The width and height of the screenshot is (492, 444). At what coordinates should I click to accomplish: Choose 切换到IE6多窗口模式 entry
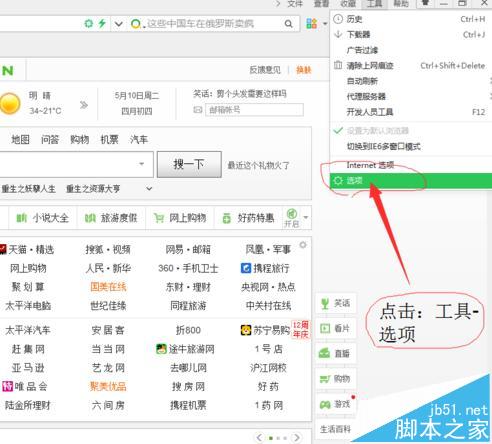(411, 146)
